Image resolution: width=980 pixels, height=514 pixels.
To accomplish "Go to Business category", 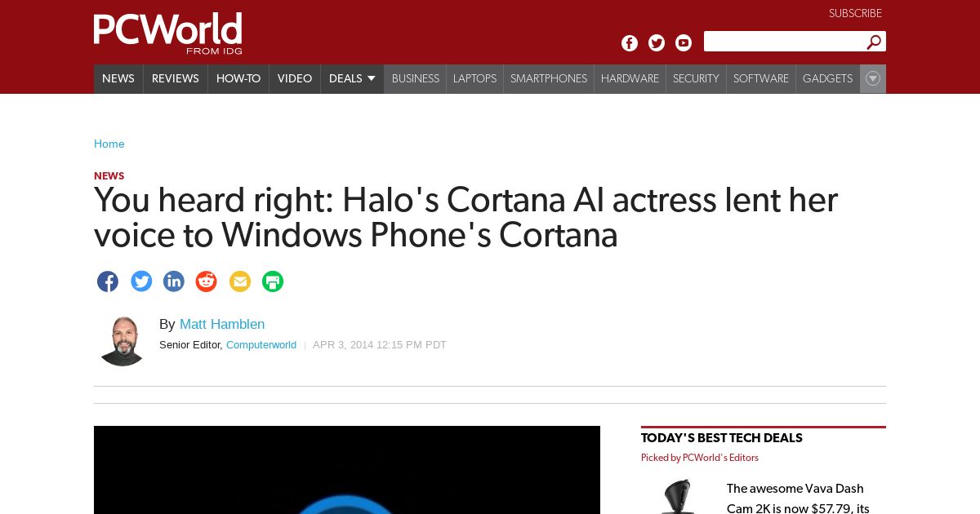I will coord(416,78).
